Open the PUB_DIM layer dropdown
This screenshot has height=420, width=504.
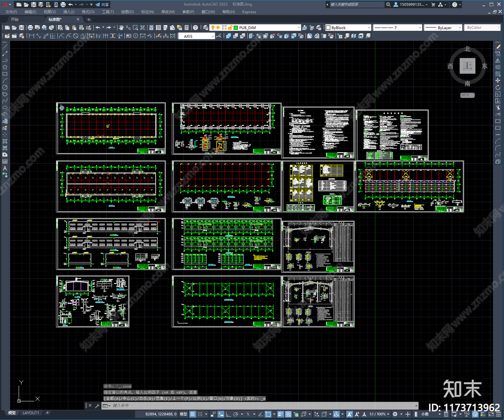(298, 28)
